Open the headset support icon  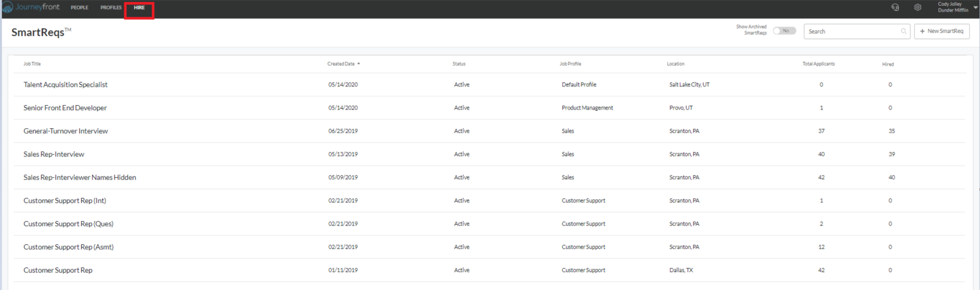(x=894, y=7)
